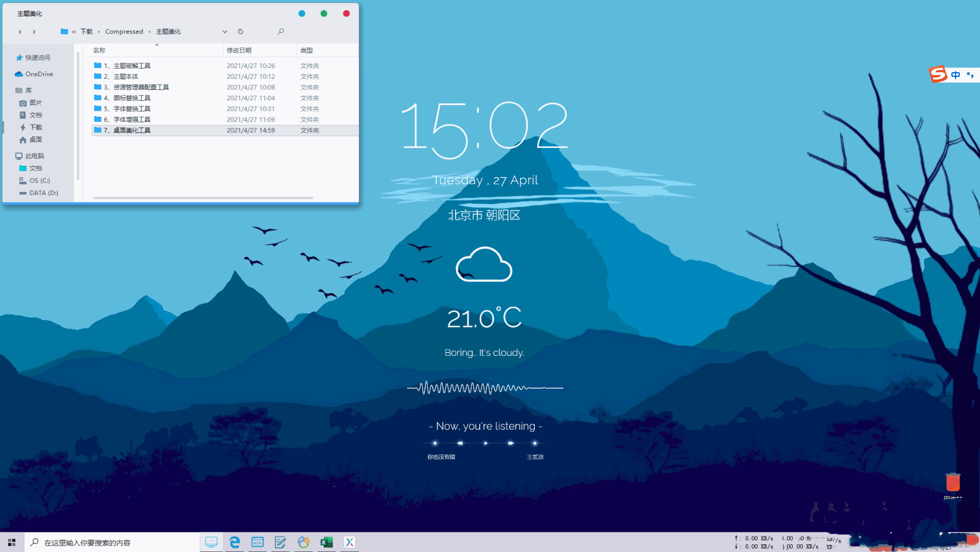Viewport: 980px width, 552px height.
Task: Open Excel from the taskbar
Action: [x=326, y=542]
